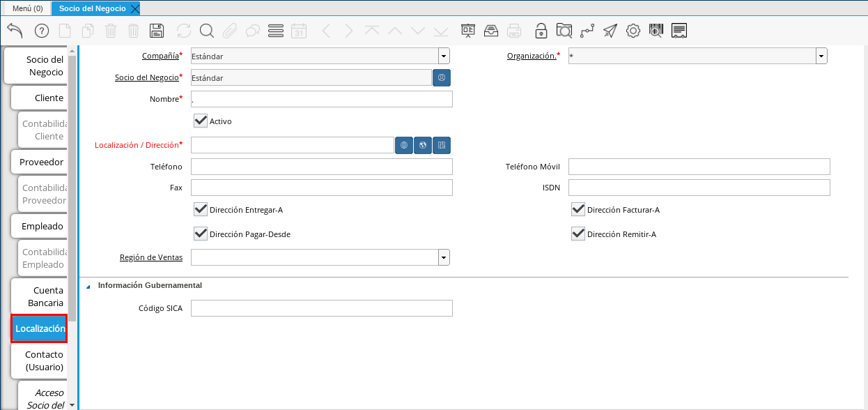
Task: Go to next record down chevron
Action: [x=418, y=31]
